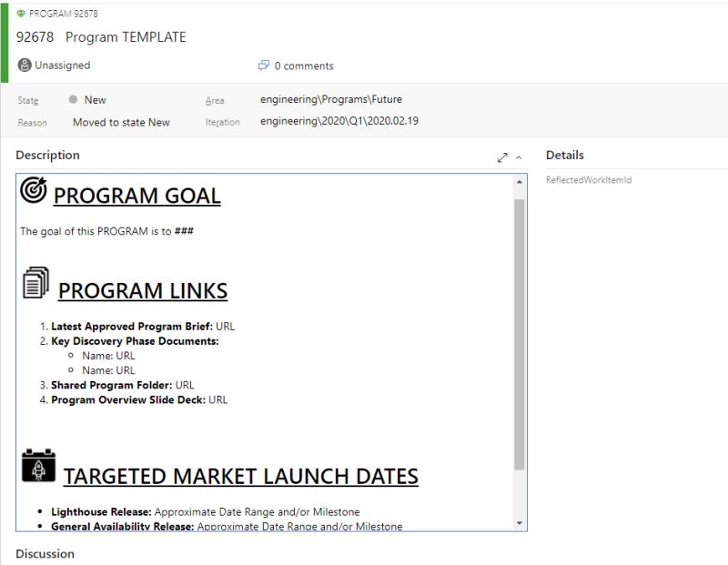Click the Description section header

click(46, 155)
